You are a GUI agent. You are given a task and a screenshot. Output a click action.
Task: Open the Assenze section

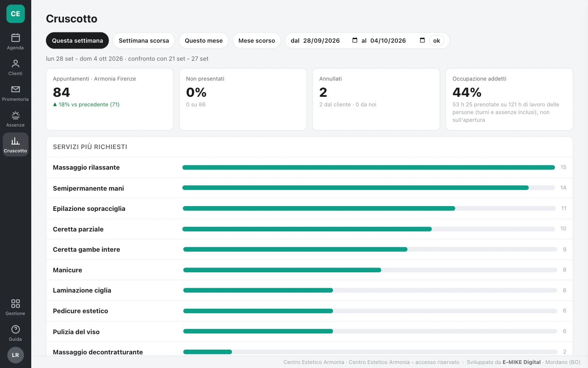click(15, 119)
